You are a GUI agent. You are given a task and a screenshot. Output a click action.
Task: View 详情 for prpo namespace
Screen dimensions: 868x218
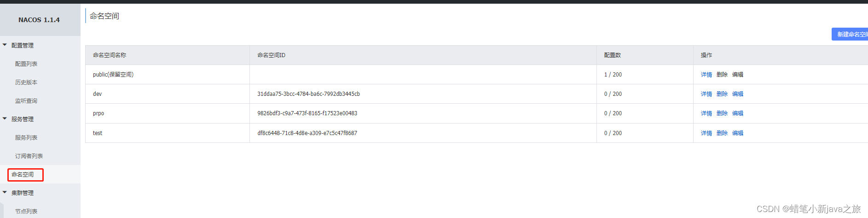pos(706,113)
